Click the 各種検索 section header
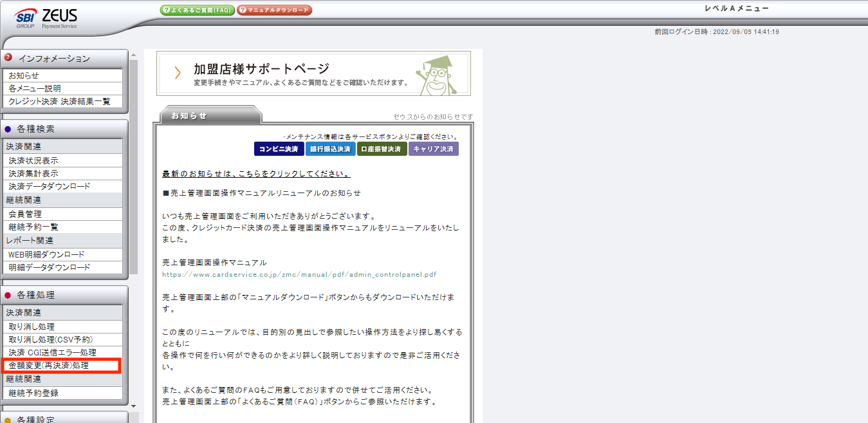 point(64,129)
